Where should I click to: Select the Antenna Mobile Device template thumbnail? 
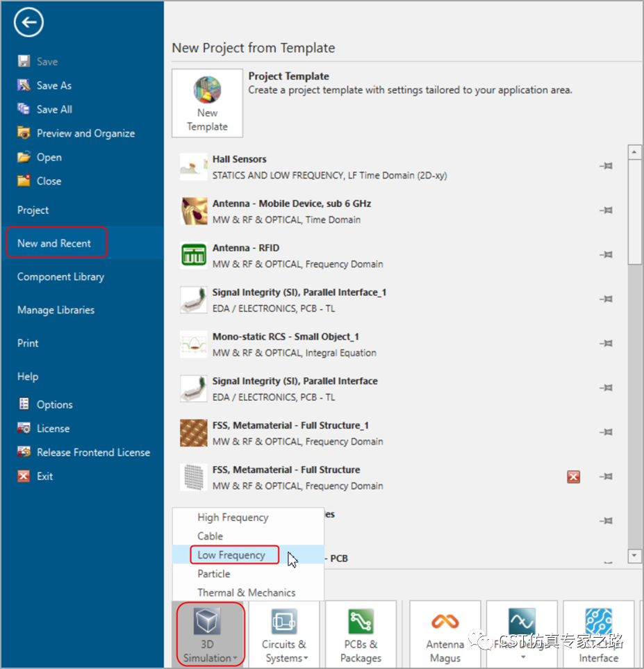194,210
